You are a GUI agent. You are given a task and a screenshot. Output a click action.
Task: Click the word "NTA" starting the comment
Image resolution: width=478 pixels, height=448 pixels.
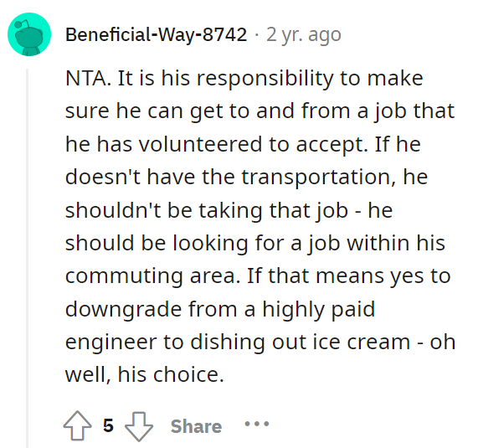tap(86, 79)
